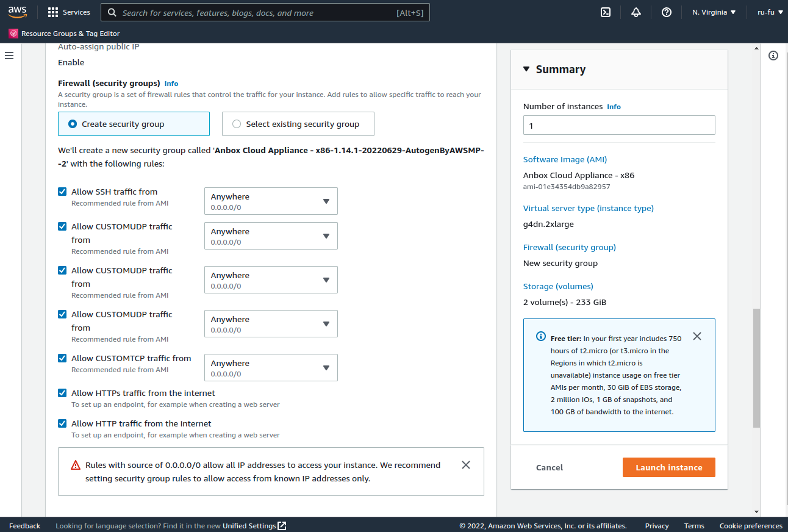Open Firewall (security group) summary link

tap(570, 247)
